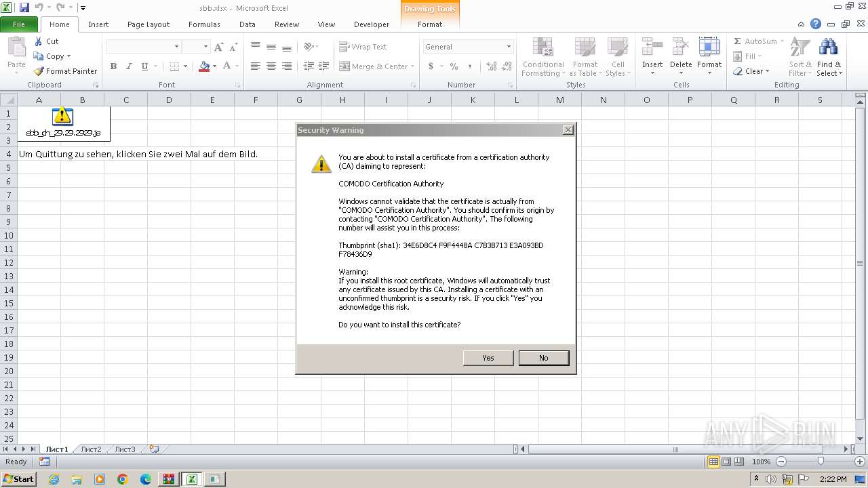The width and height of the screenshot is (868, 488).
Task: Toggle Top Align
Action: pos(255,47)
